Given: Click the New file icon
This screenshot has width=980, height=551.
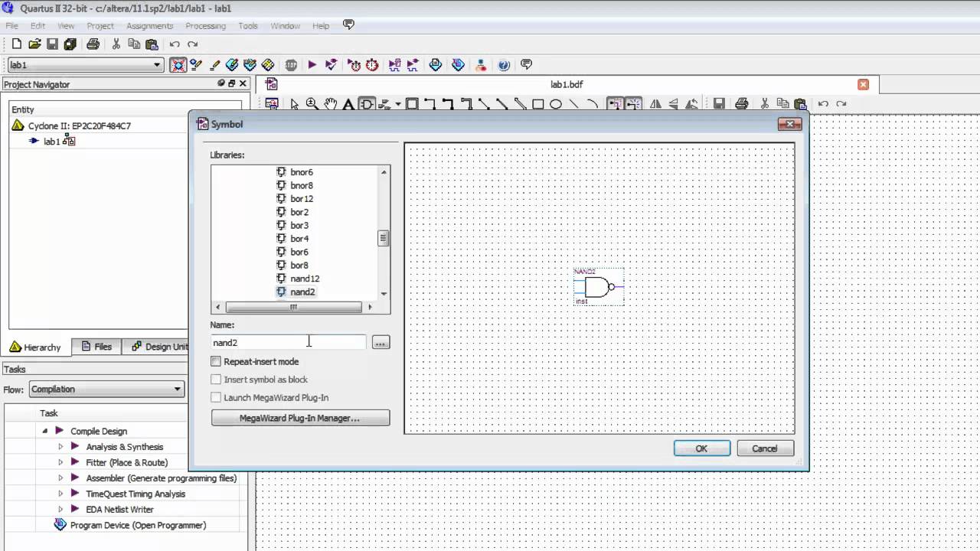Looking at the screenshot, I should [x=16, y=44].
